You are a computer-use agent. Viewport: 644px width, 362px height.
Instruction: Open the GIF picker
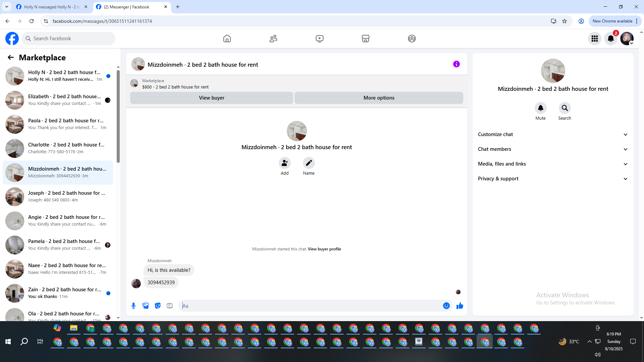click(170, 306)
